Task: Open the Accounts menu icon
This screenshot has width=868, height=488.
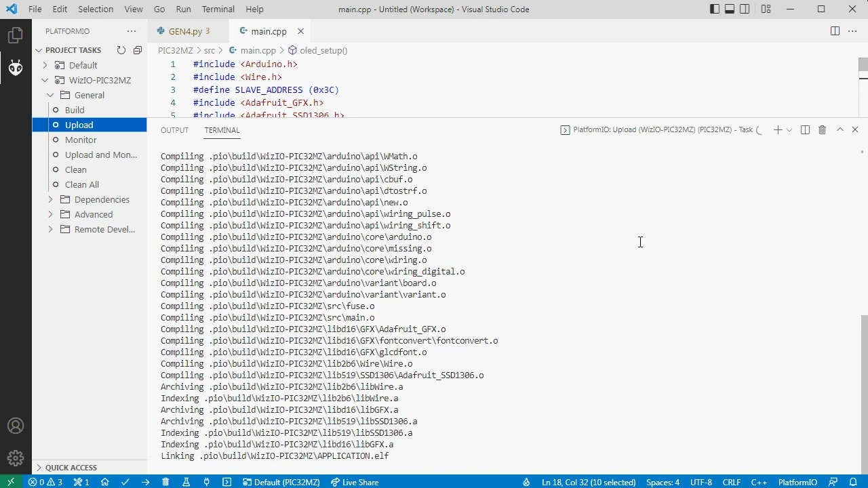Action: click(x=16, y=426)
